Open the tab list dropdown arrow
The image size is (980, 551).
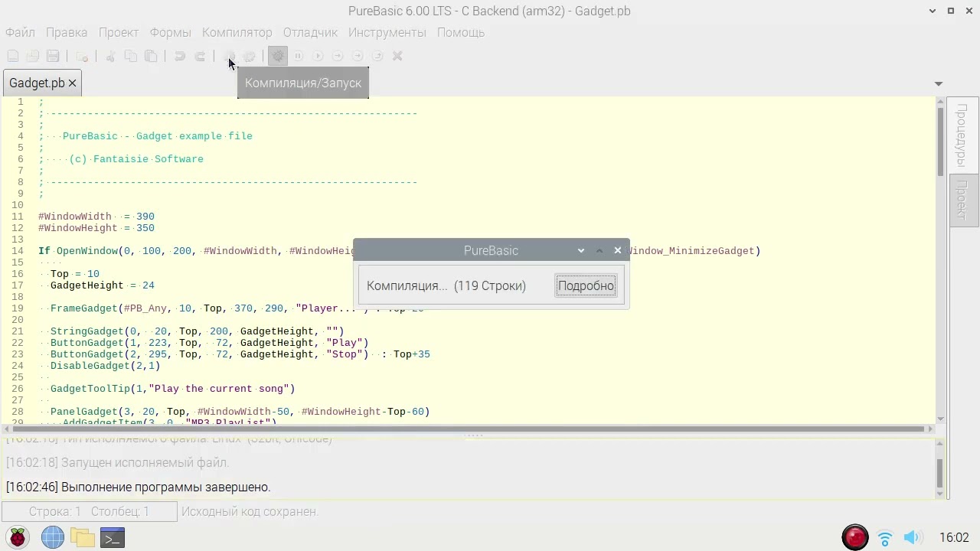pos(939,83)
